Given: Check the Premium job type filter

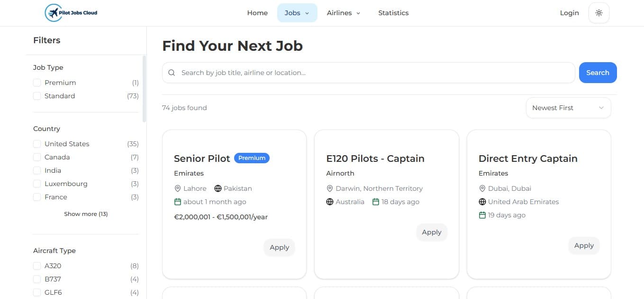Looking at the screenshot, I should coord(37,82).
